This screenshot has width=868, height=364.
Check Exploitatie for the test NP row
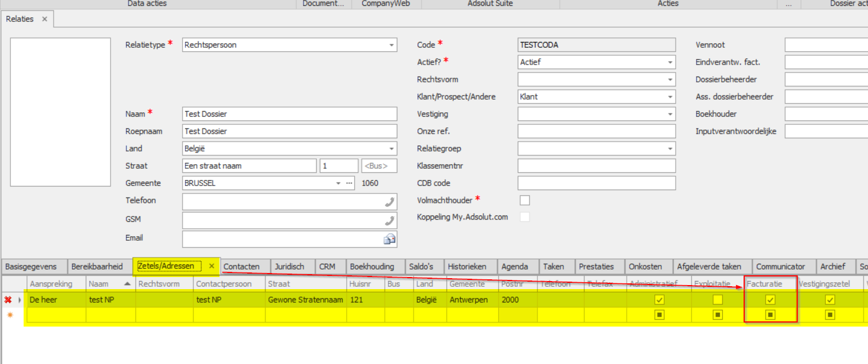[718, 299]
